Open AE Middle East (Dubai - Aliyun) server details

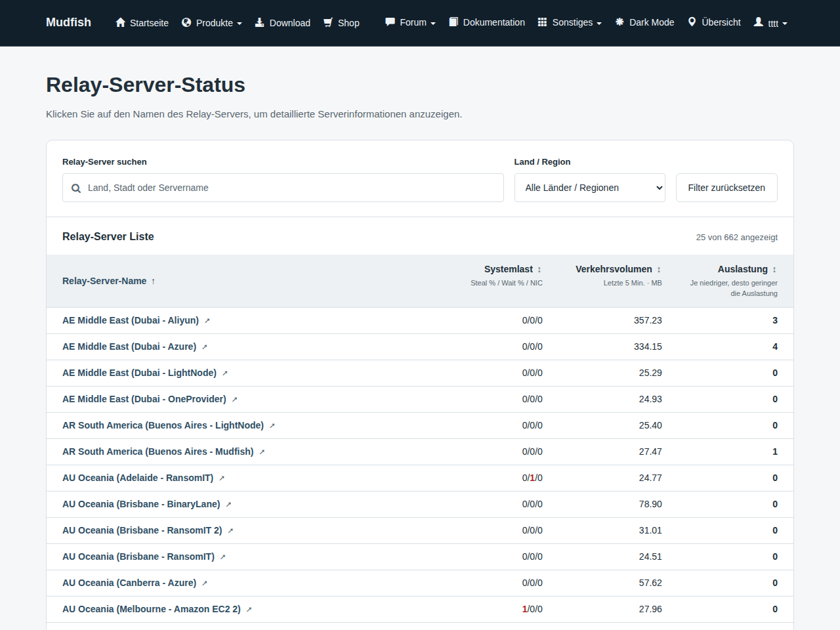(131, 320)
